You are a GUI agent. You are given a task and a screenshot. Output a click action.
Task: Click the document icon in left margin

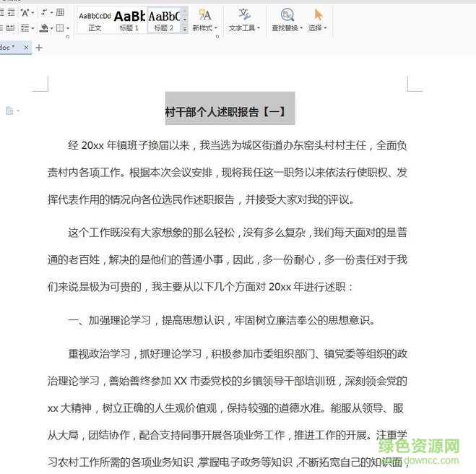tap(10, 111)
